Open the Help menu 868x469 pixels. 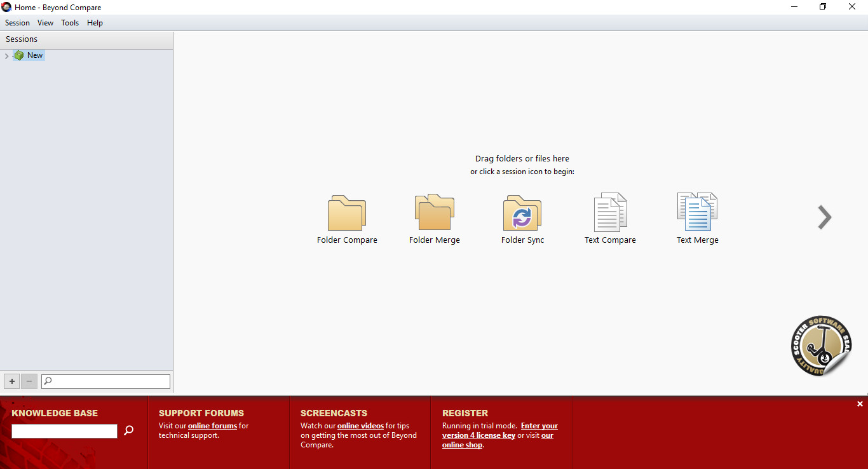pos(95,23)
